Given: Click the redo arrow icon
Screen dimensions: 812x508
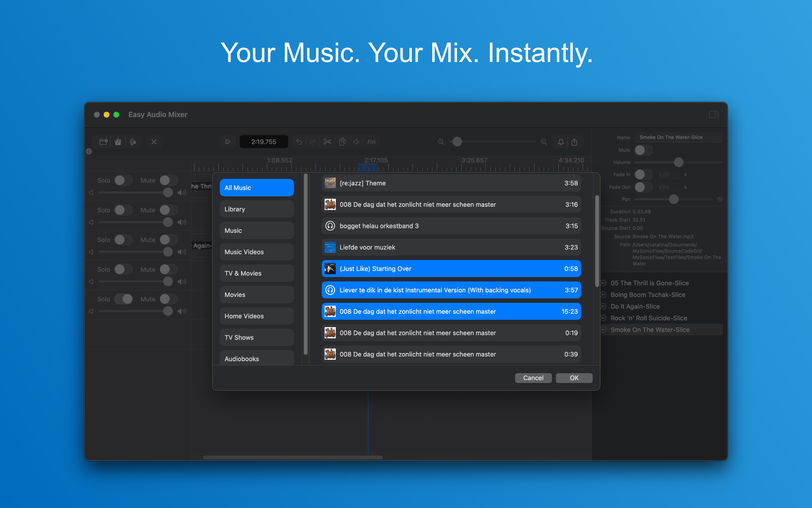Looking at the screenshot, I should 313,142.
